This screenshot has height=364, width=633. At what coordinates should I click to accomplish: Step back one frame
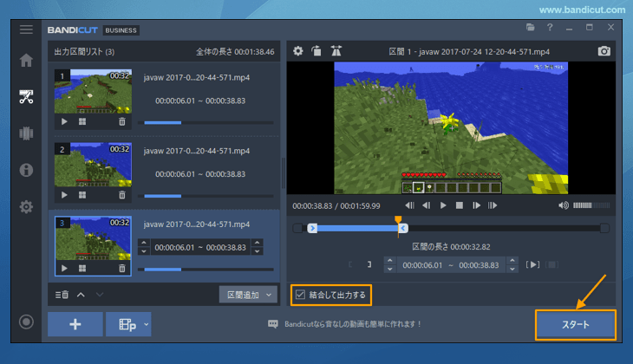[x=427, y=205]
